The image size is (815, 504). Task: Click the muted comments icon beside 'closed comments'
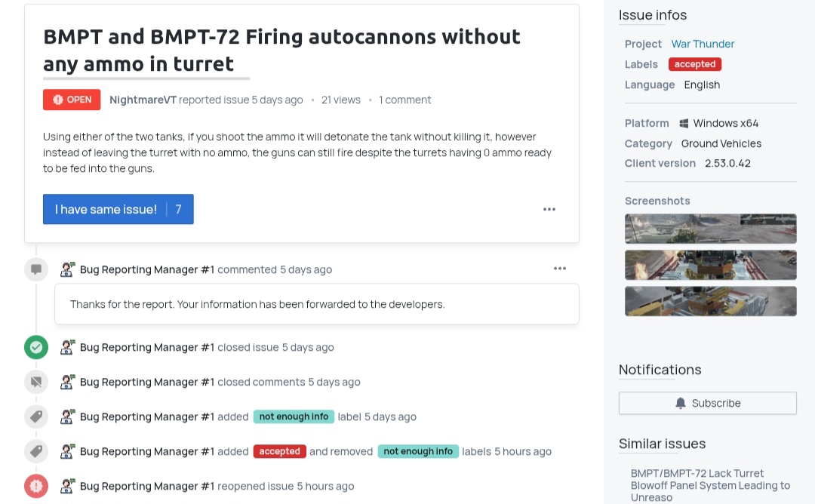coord(36,382)
